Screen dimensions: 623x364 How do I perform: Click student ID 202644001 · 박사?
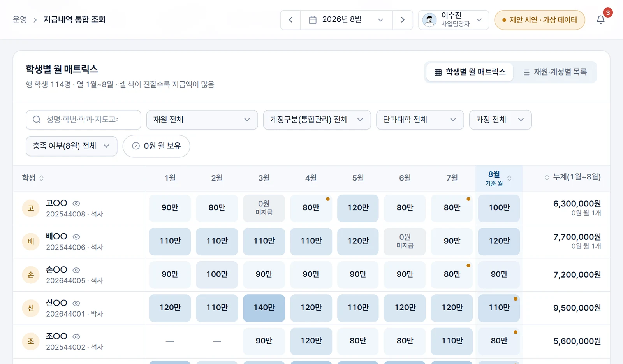pos(74,314)
